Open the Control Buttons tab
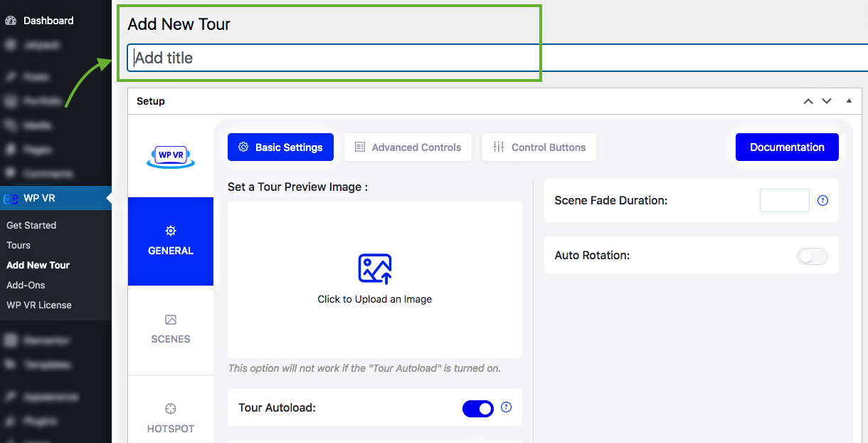868x443 pixels. tap(539, 147)
